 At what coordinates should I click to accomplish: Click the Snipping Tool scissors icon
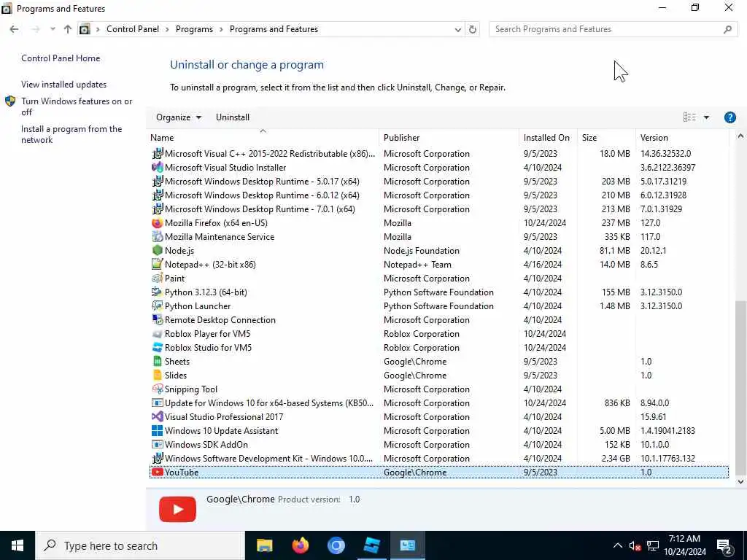tap(157, 389)
